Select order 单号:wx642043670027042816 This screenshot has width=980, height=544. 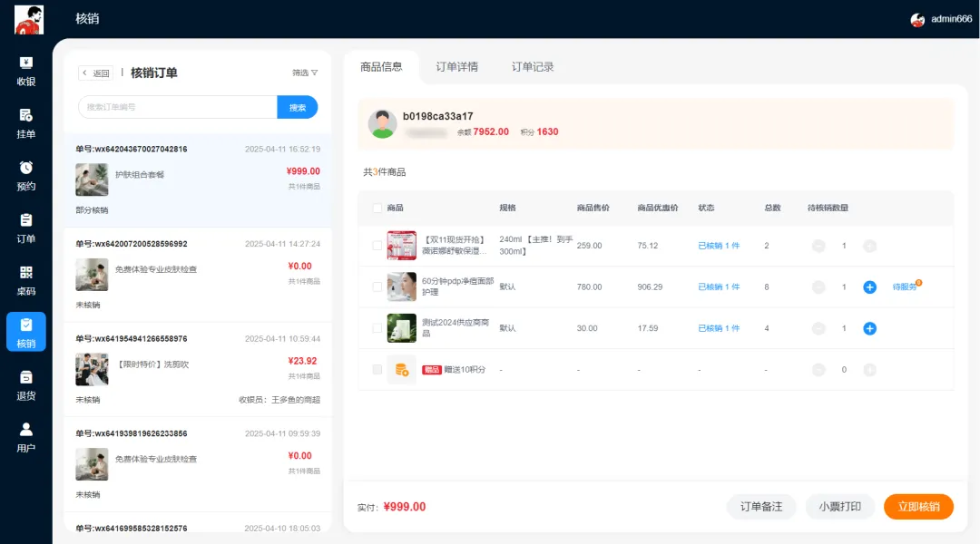point(198,180)
